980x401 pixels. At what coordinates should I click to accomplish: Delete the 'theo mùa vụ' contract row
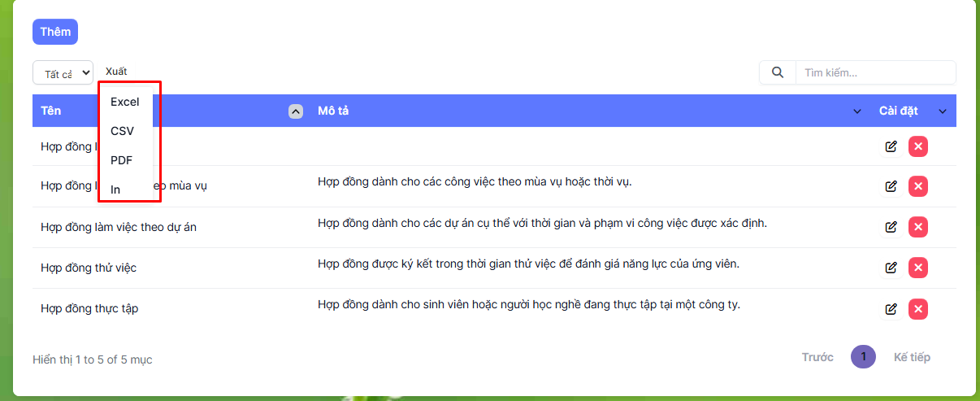[x=918, y=186]
